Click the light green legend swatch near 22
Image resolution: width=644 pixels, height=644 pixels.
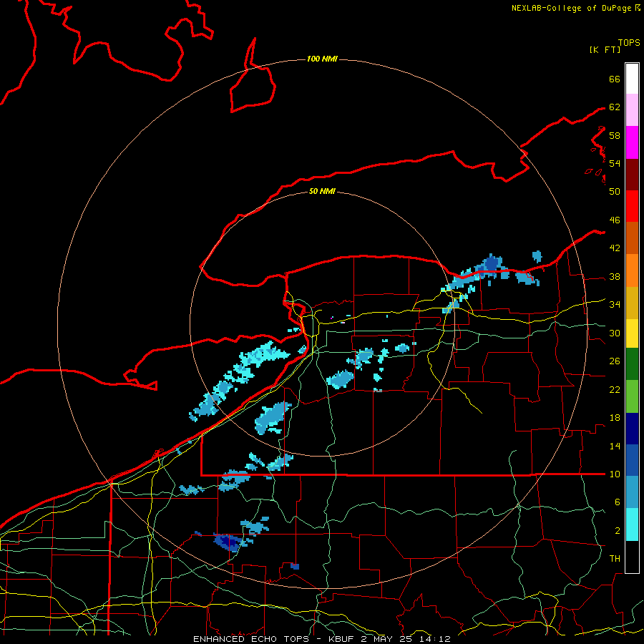tap(632, 396)
